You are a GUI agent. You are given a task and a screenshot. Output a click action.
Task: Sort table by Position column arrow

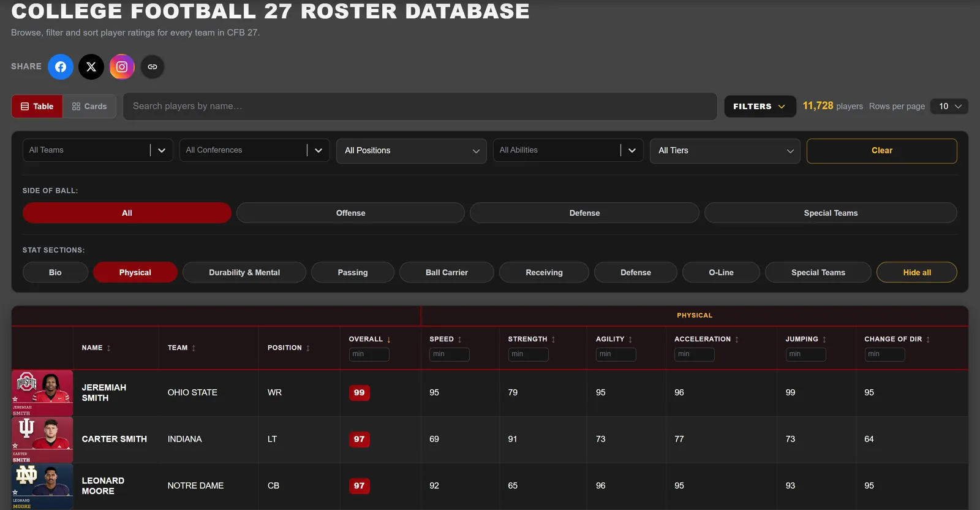[x=308, y=348]
